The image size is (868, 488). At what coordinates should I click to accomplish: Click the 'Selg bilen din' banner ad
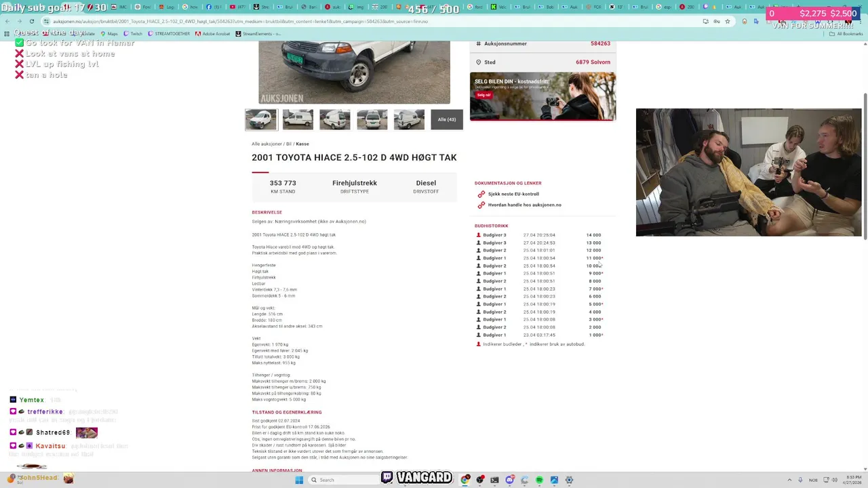click(x=542, y=96)
